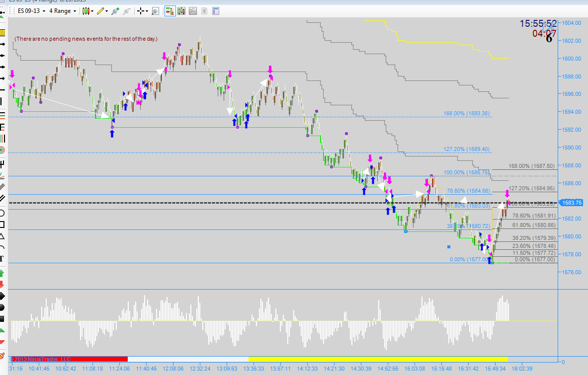The width and height of the screenshot is (588, 375).
Task: Click the yellow session bar segment
Action: [x=378, y=359]
